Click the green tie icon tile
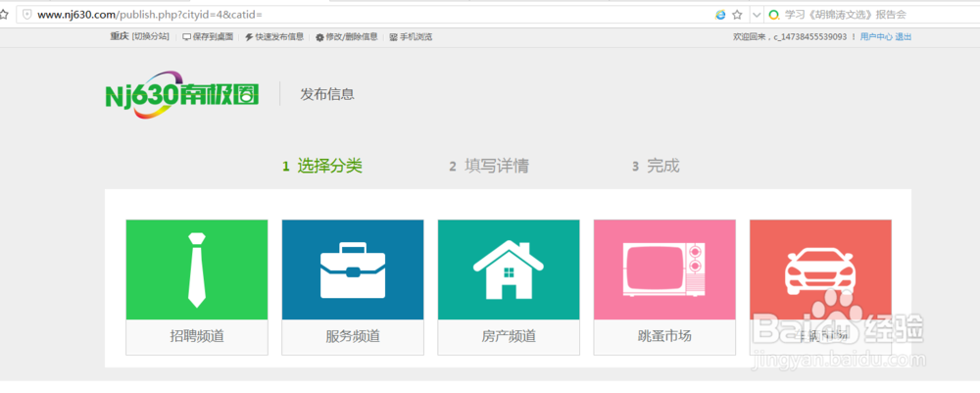 pos(197,270)
